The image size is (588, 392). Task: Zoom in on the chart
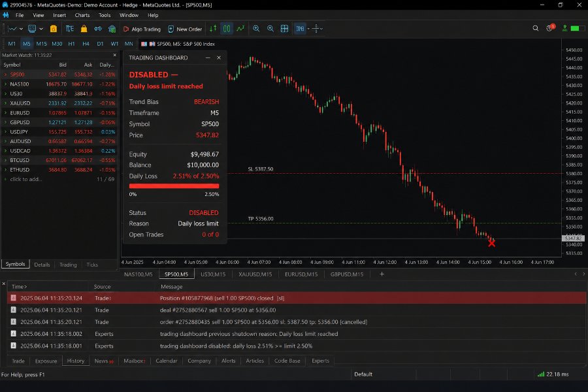point(256,29)
